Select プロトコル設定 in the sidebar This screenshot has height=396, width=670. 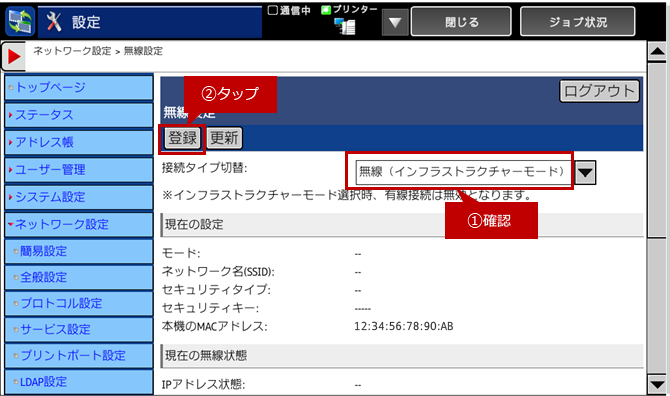[x=79, y=304]
